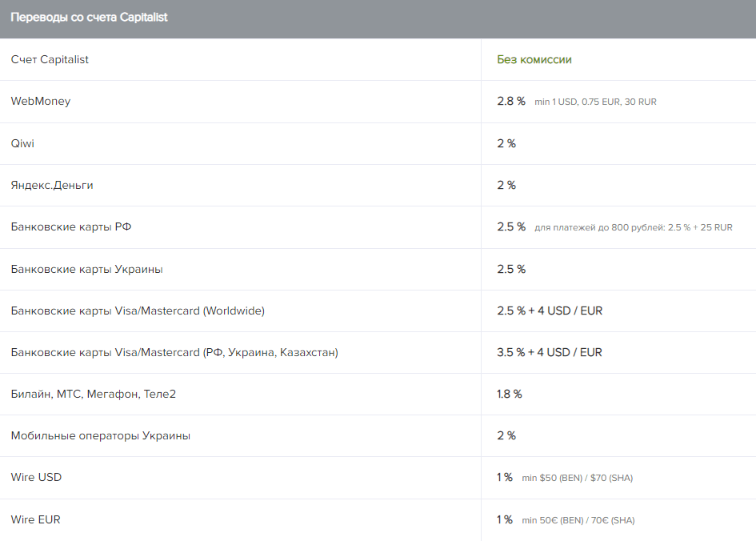The width and height of the screenshot is (756, 541).
Task: Click the '2.5 % + 4 USD / EUR' fee
Action: click(x=550, y=311)
